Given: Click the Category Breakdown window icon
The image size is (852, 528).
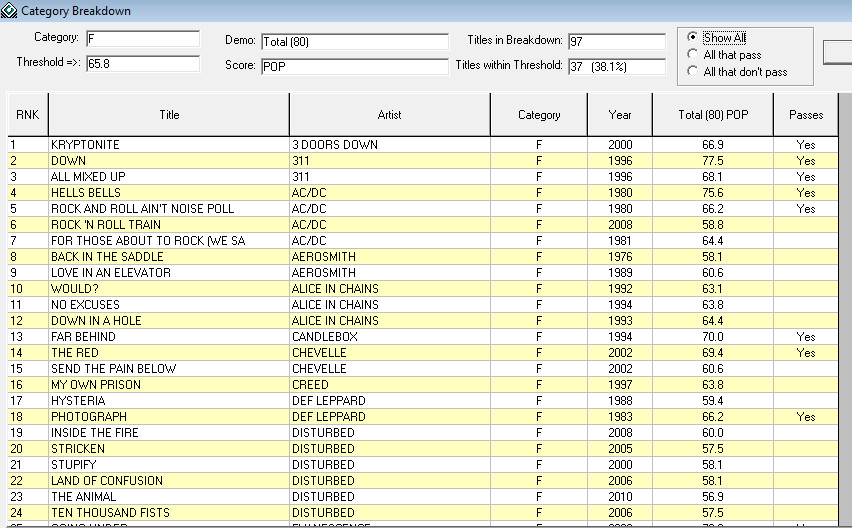Looking at the screenshot, I should coord(9,10).
